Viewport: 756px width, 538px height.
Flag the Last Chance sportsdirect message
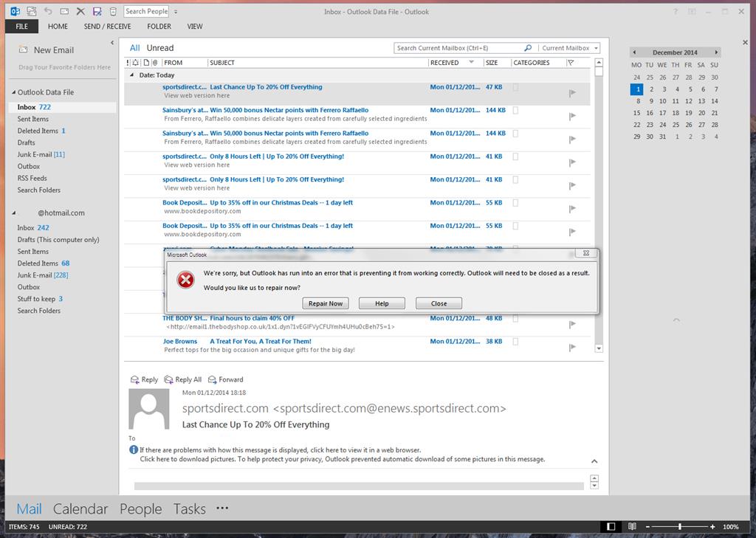[572, 93]
